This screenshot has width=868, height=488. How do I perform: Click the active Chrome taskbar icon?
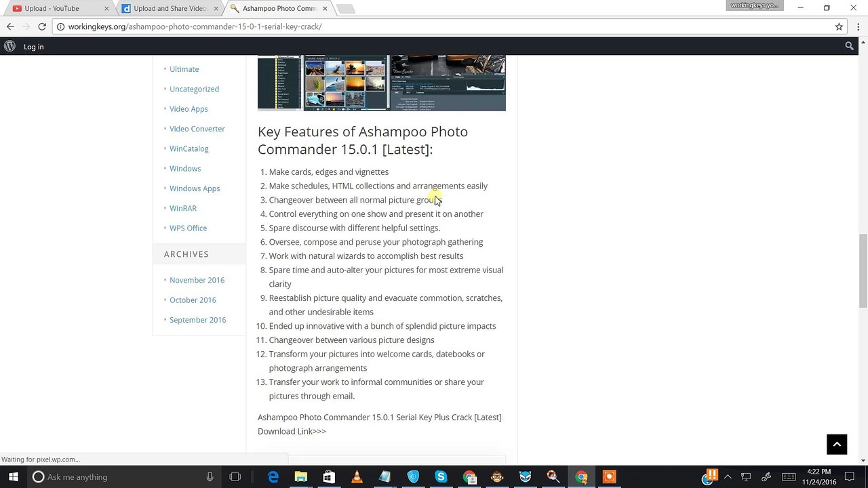click(x=581, y=477)
